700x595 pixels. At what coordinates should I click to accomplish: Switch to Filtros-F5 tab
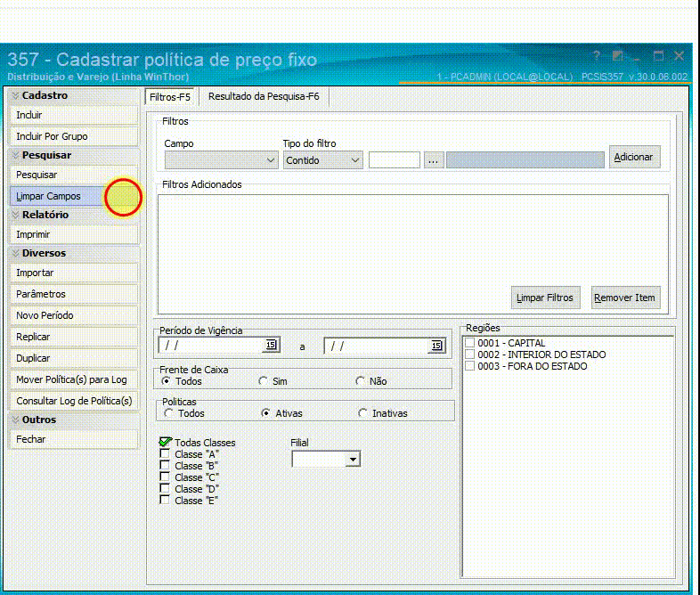pyautogui.click(x=170, y=97)
